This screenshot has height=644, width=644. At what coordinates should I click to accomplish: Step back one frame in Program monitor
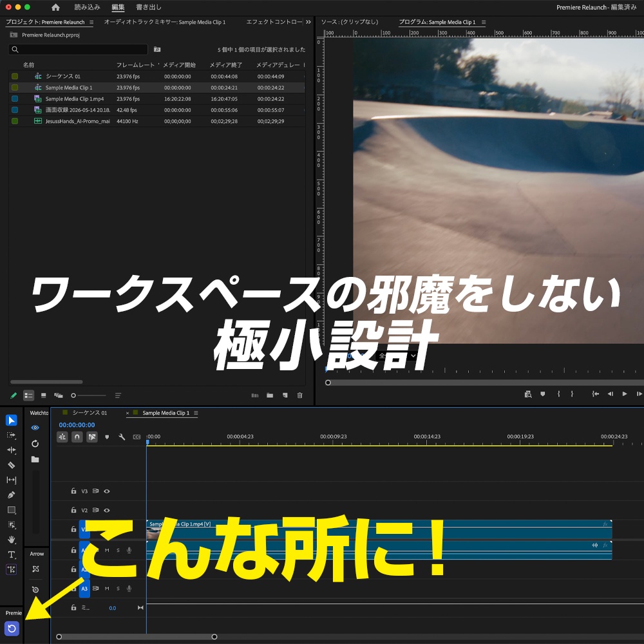point(611,394)
